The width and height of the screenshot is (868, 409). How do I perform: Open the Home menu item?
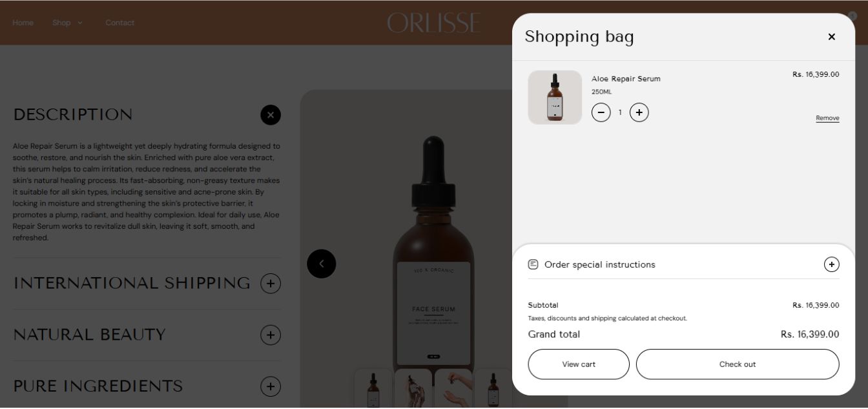(x=23, y=23)
